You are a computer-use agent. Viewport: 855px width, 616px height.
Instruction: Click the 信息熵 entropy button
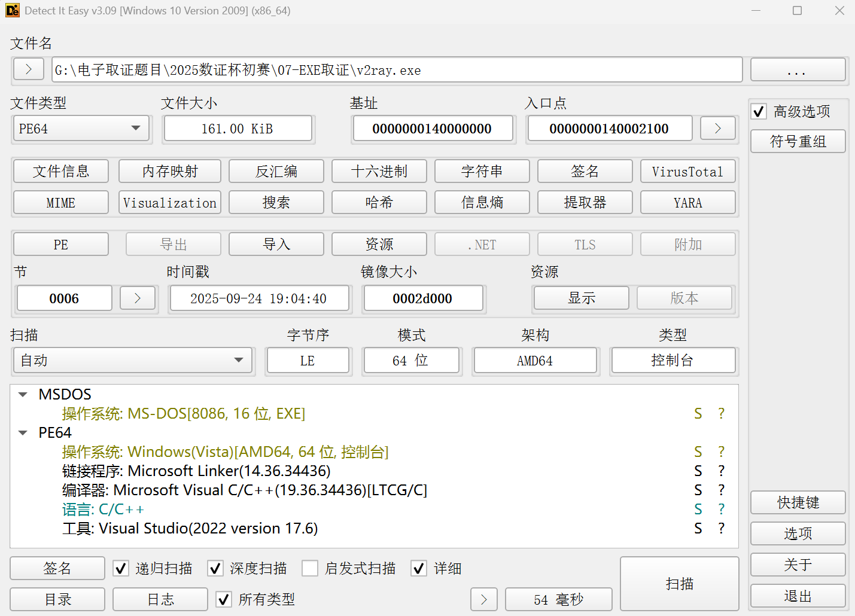pyautogui.click(x=482, y=203)
